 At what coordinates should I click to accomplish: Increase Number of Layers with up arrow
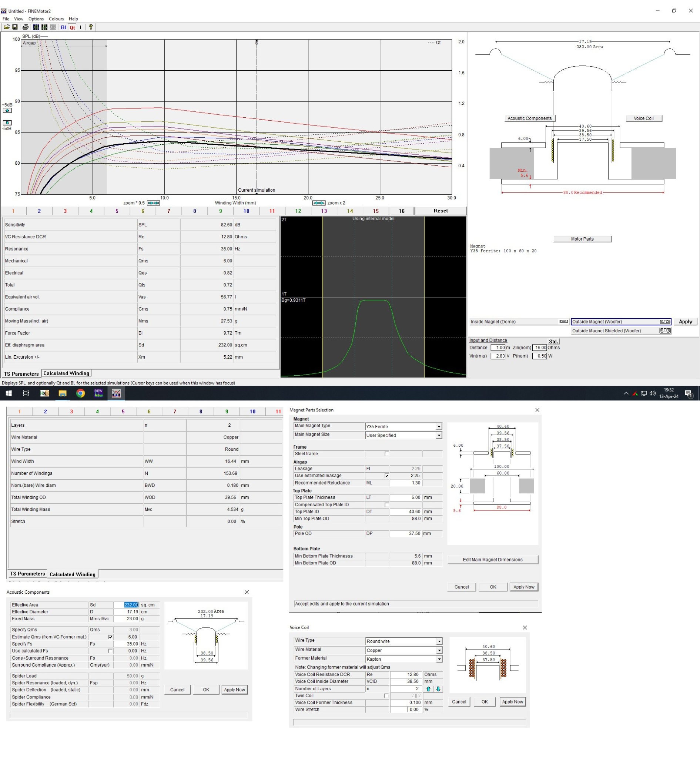pyautogui.click(x=428, y=689)
